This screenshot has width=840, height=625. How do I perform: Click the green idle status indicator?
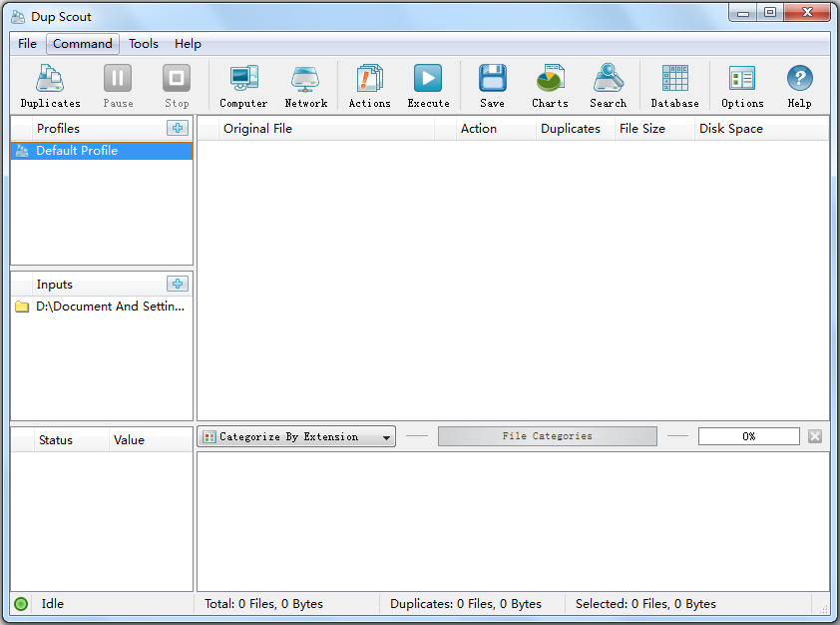(x=21, y=604)
